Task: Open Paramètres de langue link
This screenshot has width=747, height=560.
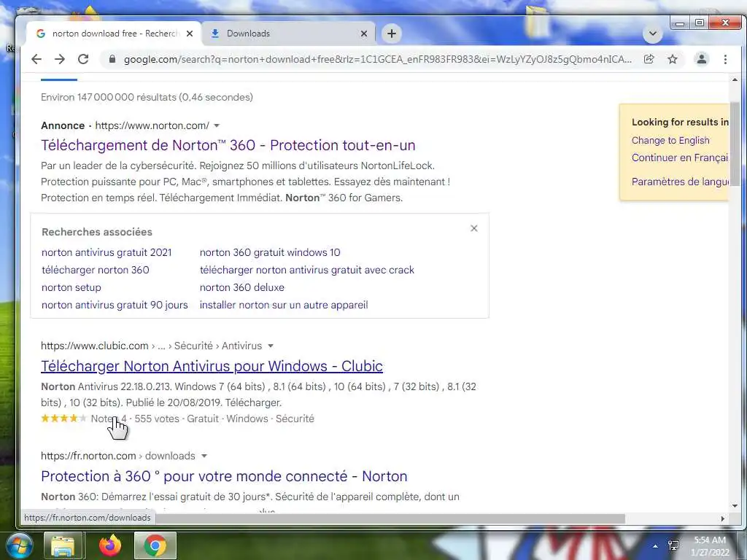Action: pos(680,182)
